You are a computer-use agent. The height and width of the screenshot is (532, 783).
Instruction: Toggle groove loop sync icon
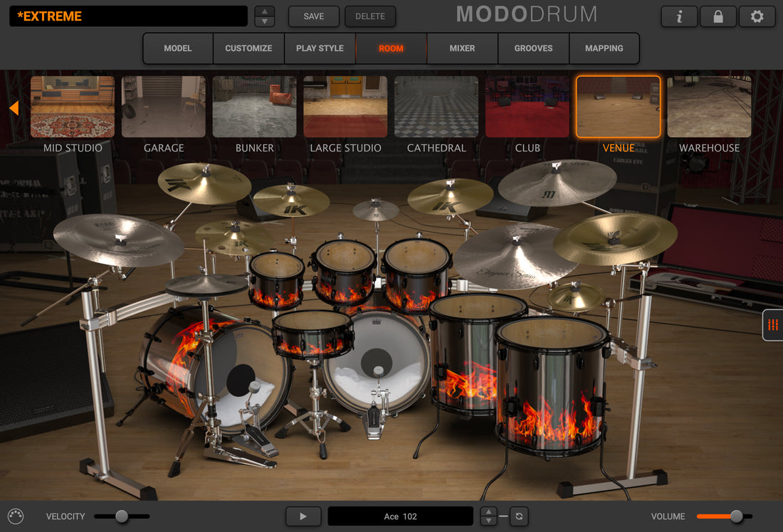(519, 516)
